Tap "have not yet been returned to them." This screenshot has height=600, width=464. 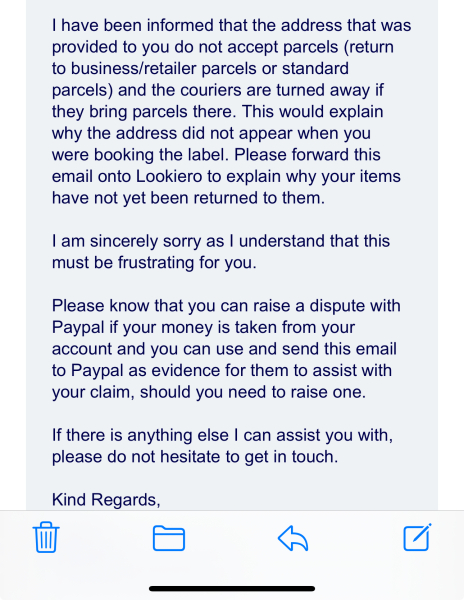188,198
